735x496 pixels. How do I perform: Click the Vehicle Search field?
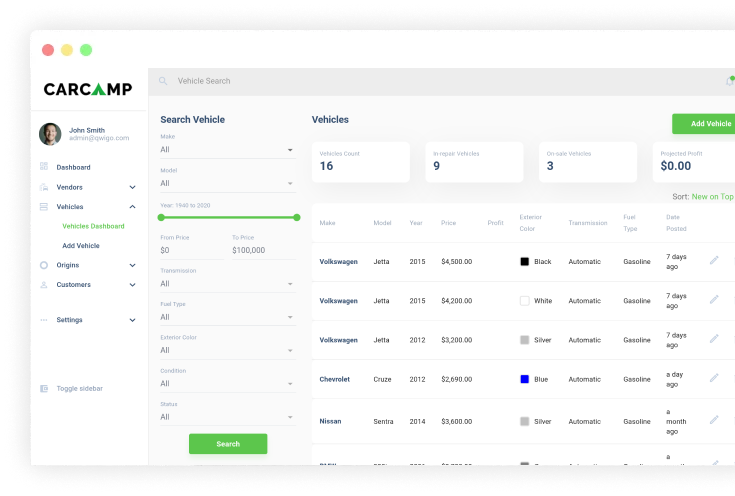204,81
